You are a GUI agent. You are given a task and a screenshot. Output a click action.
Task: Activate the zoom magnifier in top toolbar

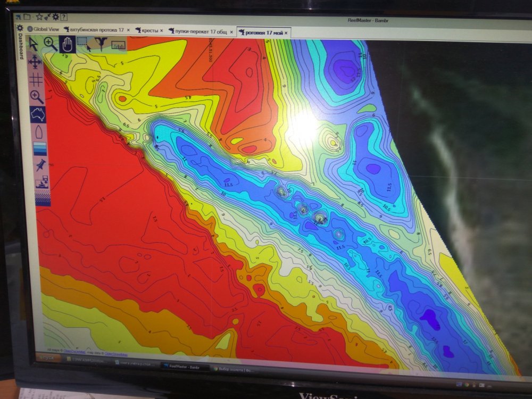click(x=51, y=44)
